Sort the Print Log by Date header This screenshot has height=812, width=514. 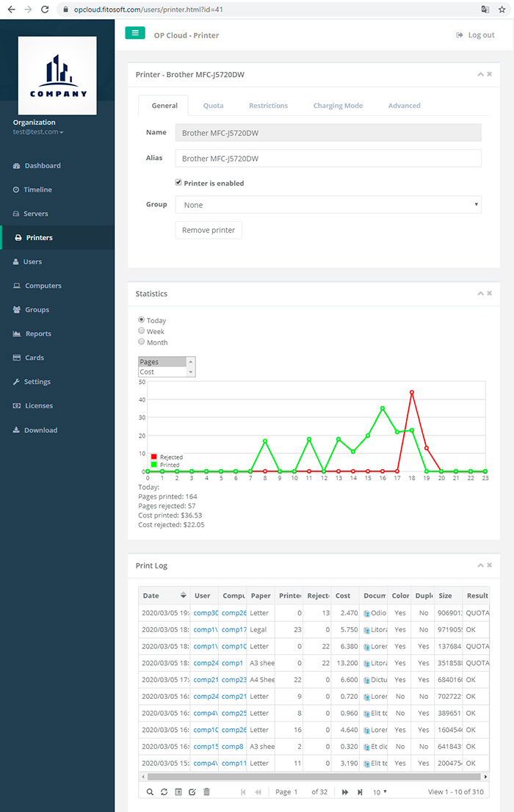[164, 595]
